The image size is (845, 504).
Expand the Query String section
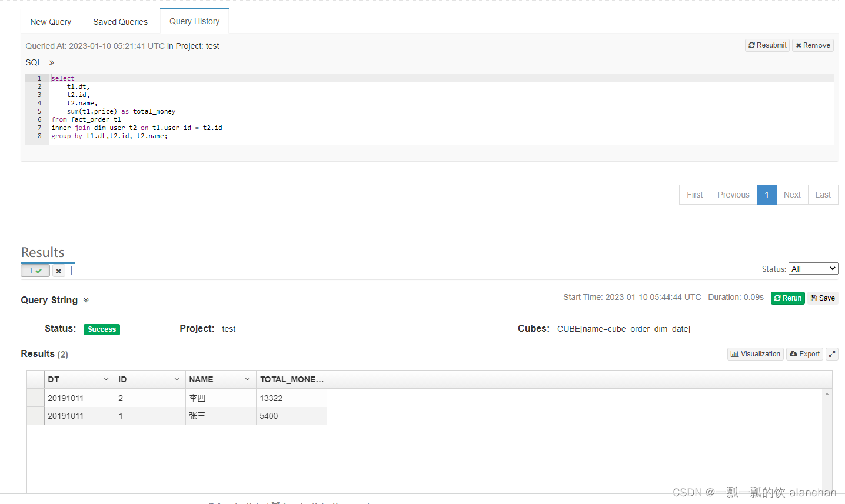(x=86, y=300)
